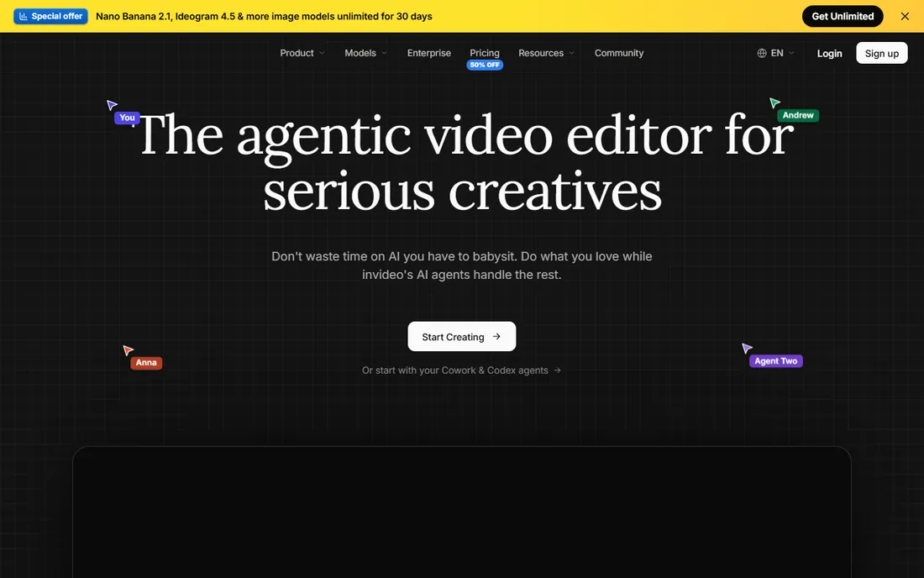
Task: Click the Special offer badge
Action: 50,17
